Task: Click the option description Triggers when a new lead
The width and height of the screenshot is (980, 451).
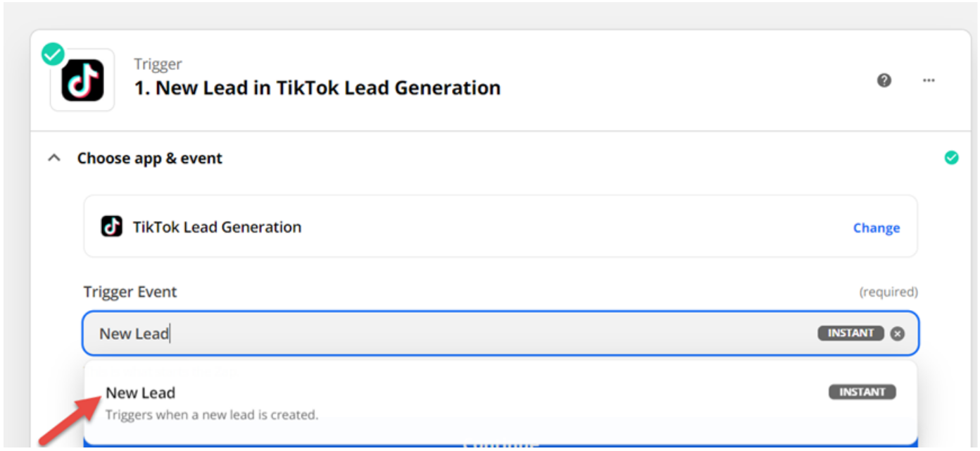Action: pyautogui.click(x=212, y=414)
